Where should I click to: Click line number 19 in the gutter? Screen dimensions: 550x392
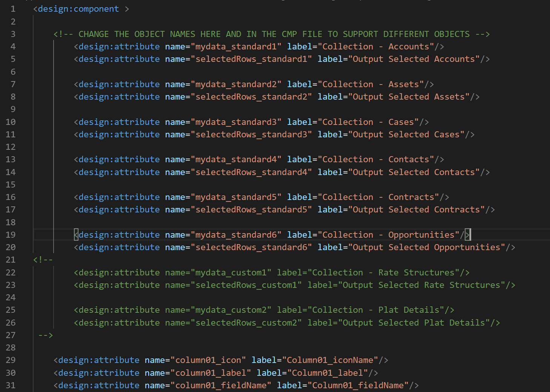click(x=11, y=235)
